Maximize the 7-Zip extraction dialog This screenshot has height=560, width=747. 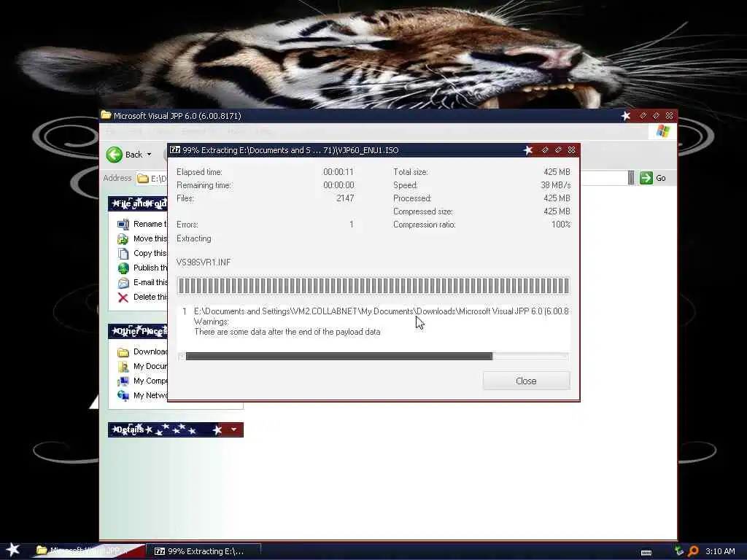558,150
